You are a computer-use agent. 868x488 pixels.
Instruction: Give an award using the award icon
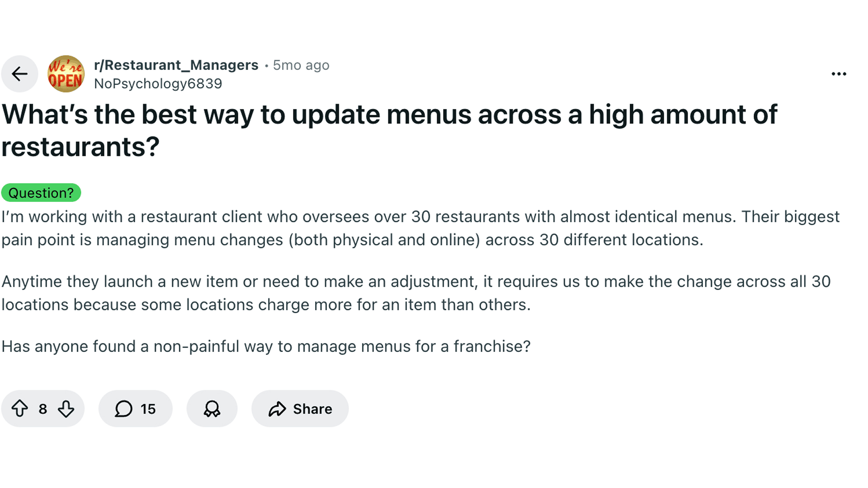(x=212, y=408)
